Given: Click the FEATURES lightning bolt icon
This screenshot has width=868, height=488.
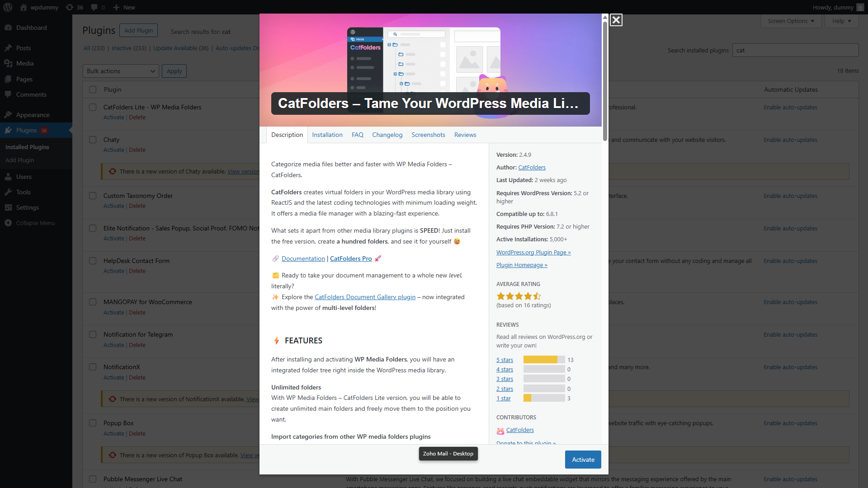Looking at the screenshot, I should point(277,341).
